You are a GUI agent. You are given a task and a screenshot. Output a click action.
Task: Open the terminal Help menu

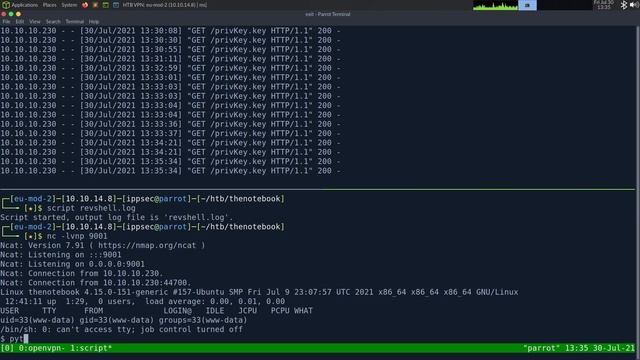pos(94,21)
